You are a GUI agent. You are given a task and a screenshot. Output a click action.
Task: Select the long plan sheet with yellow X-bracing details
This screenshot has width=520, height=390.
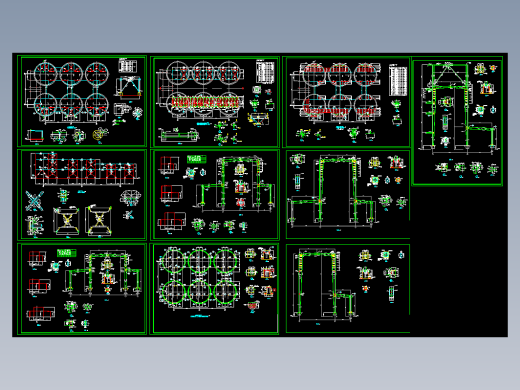point(82,195)
